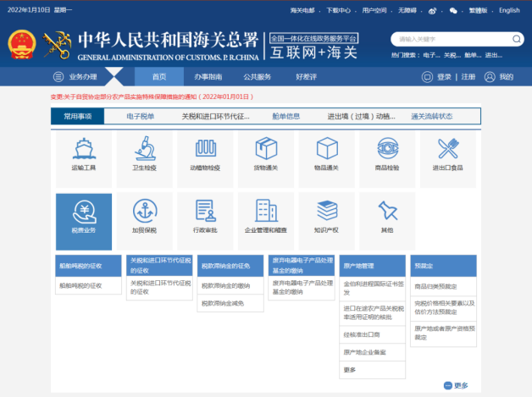This screenshot has height=397, width=532.
Task: Click the search magnifier icon
Action: click(514, 39)
